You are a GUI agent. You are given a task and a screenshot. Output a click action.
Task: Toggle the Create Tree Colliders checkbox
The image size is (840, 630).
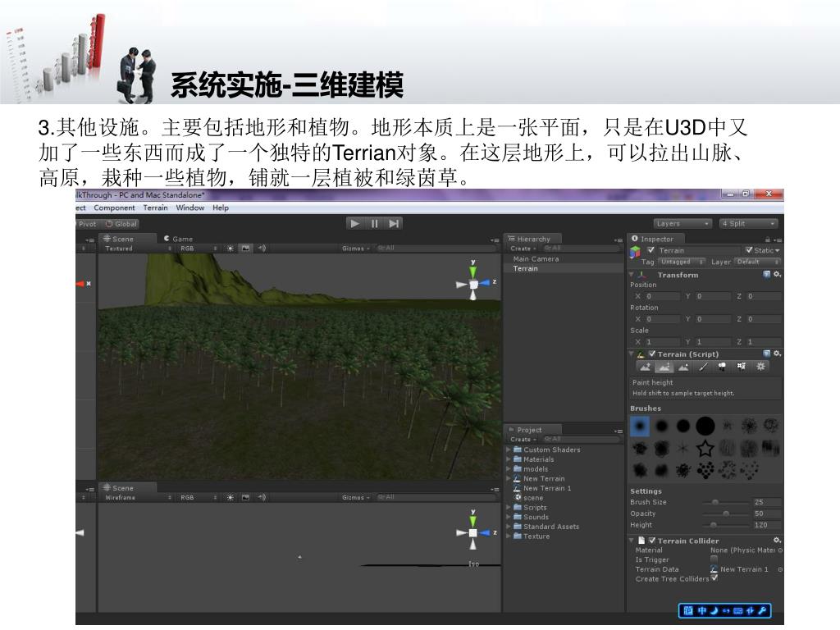click(714, 578)
